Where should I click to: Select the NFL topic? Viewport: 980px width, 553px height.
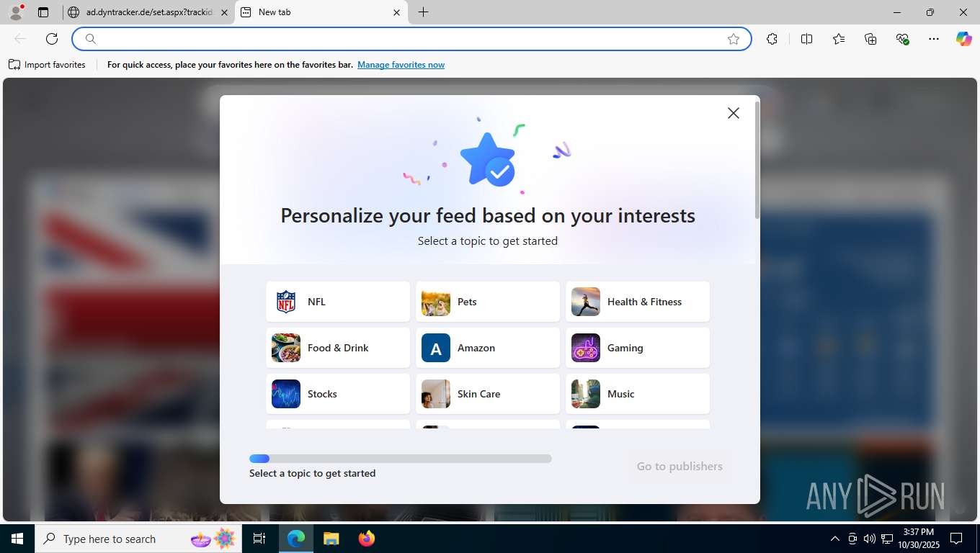click(x=338, y=302)
